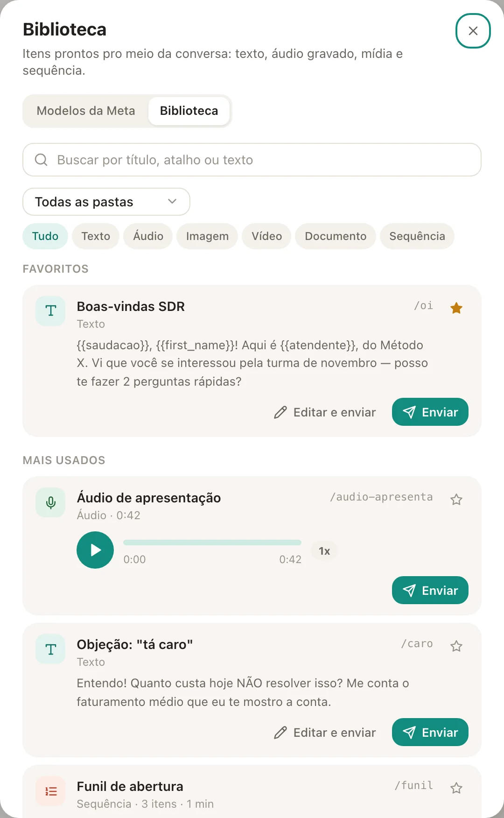Seek on the audio progress bar

click(x=212, y=543)
